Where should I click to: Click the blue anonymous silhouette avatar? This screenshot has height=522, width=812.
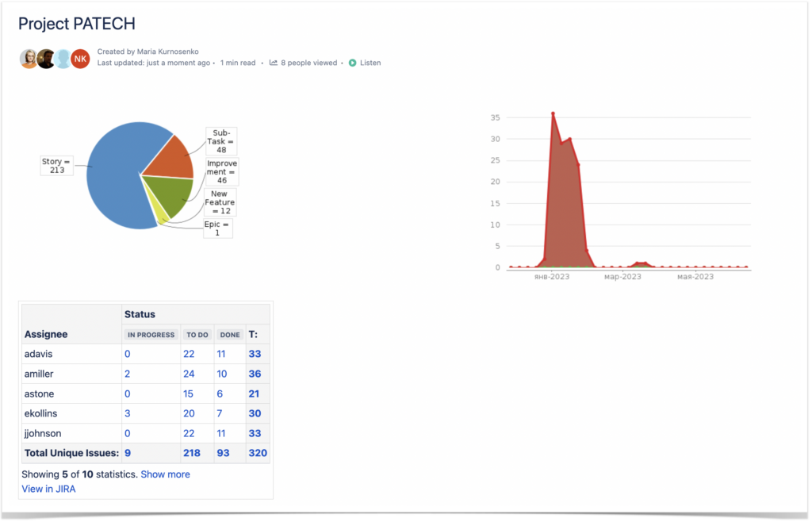pyautogui.click(x=63, y=58)
